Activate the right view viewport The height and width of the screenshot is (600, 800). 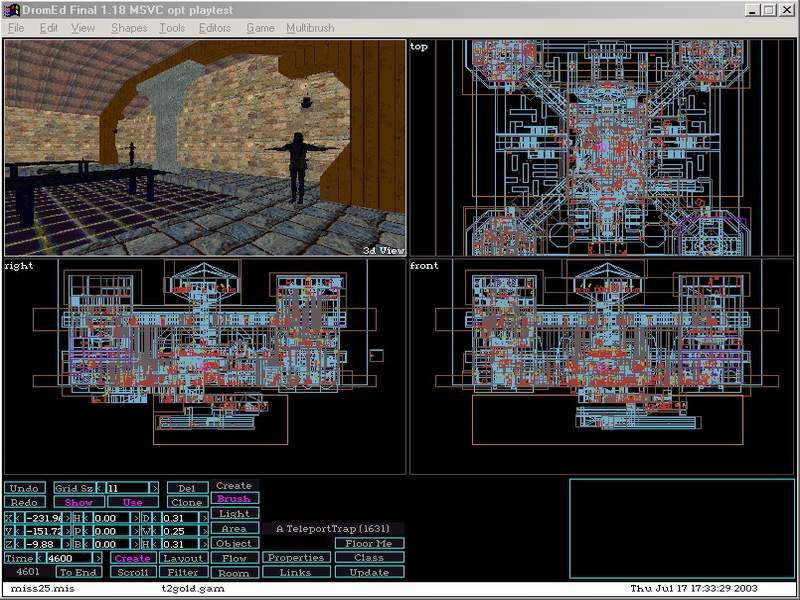coord(205,367)
